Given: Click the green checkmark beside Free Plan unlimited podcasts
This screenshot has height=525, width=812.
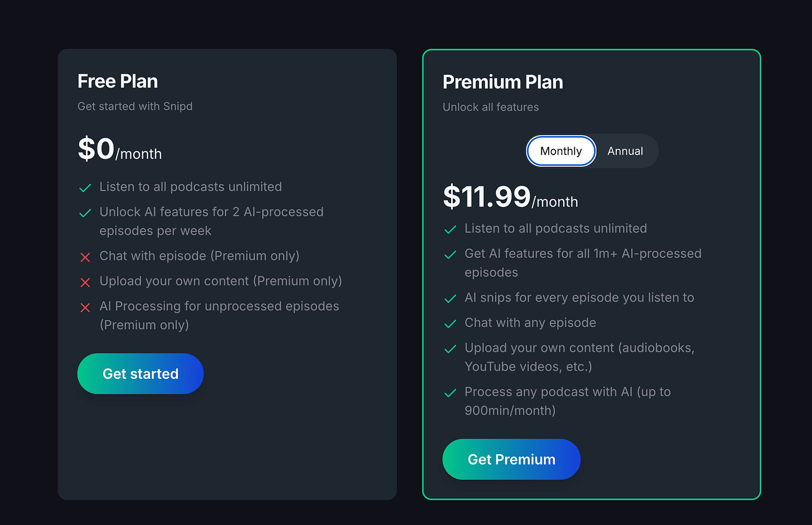Looking at the screenshot, I should [x=85, y=187].
